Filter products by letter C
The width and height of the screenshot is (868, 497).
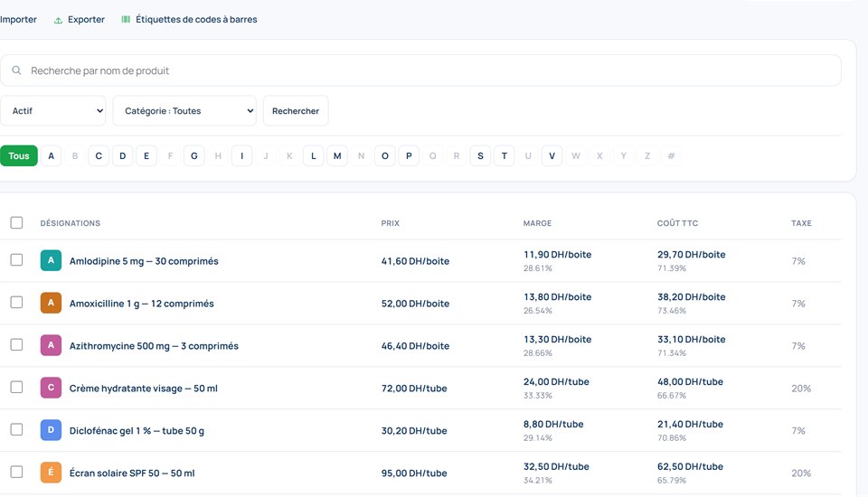click(99, 155)
